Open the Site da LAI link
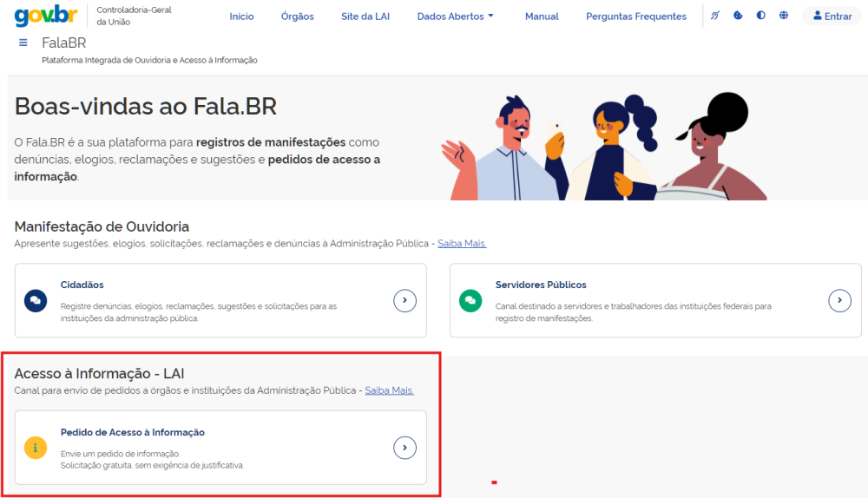868x498 pixels. coord(365,16)
